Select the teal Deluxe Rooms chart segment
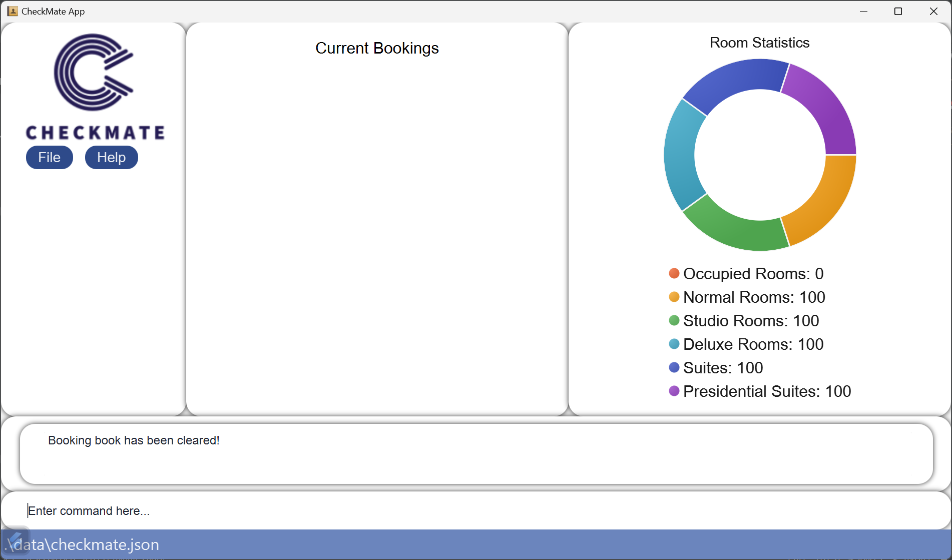This screenshot has width=952, height=560. (680, 155)
